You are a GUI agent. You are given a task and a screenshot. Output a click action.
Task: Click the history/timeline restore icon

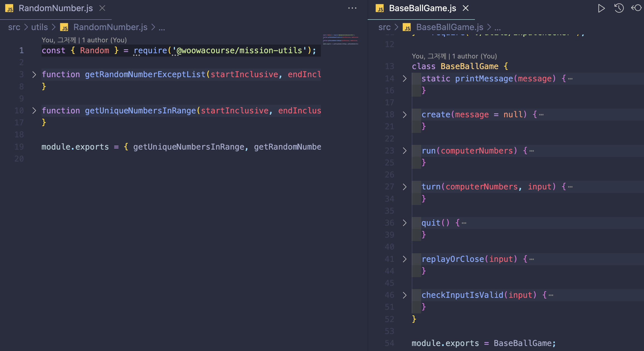click(x=619, y=8)
